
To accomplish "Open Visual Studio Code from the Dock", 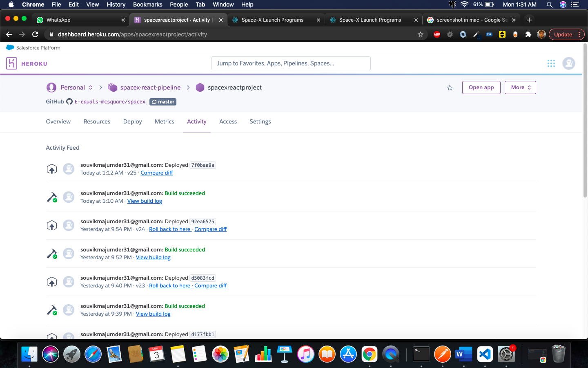I will [485, 354].
